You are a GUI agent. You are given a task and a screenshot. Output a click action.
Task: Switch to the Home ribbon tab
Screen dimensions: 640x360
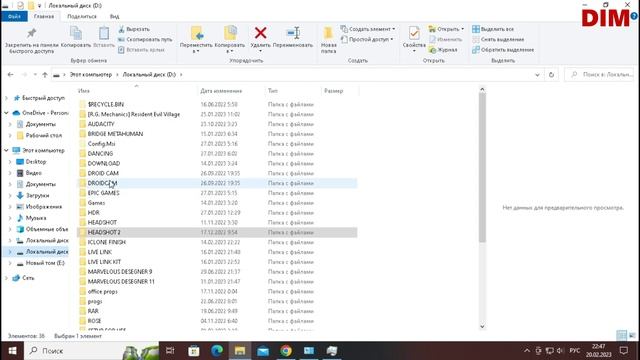(x=44, y=16)
